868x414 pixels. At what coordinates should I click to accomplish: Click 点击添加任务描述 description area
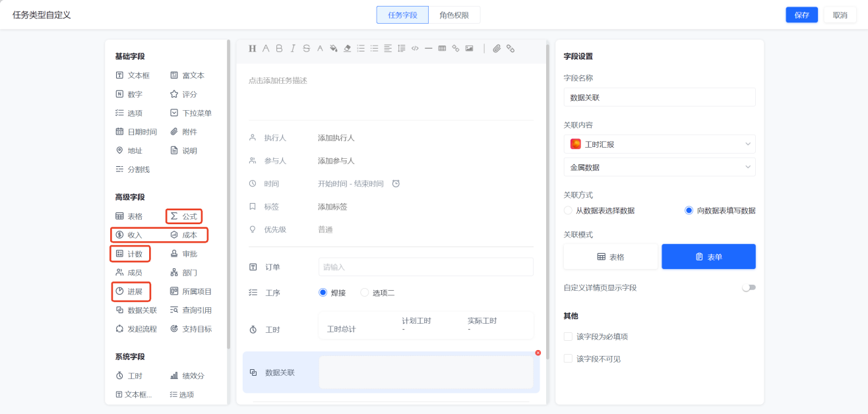point(278,80)
